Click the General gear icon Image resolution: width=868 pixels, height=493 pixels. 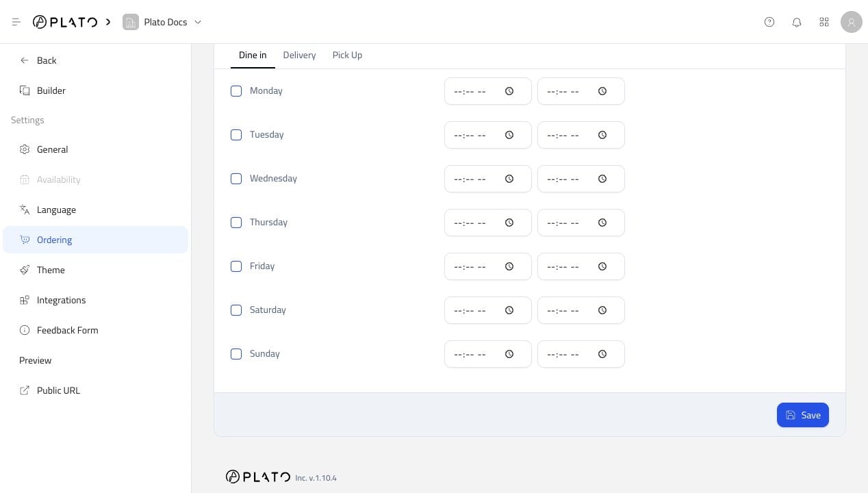click(25, 149)
